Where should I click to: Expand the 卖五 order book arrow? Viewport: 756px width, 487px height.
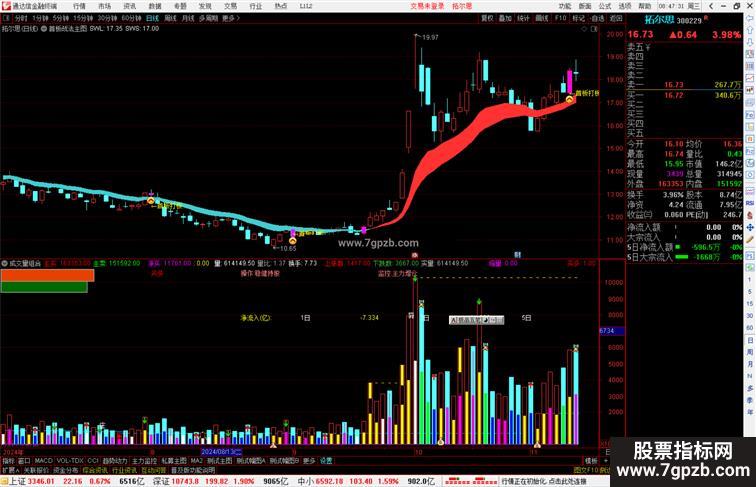[648, 47]
